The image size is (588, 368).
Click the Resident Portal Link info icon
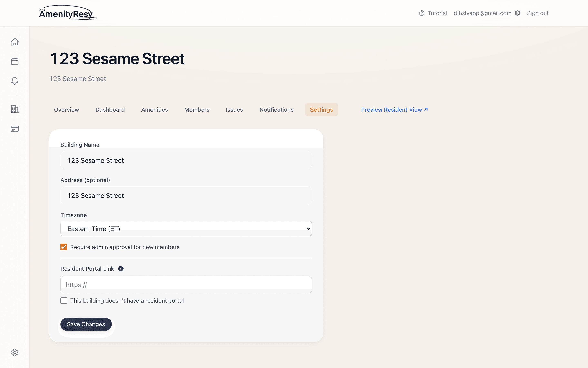pos(121,269)
